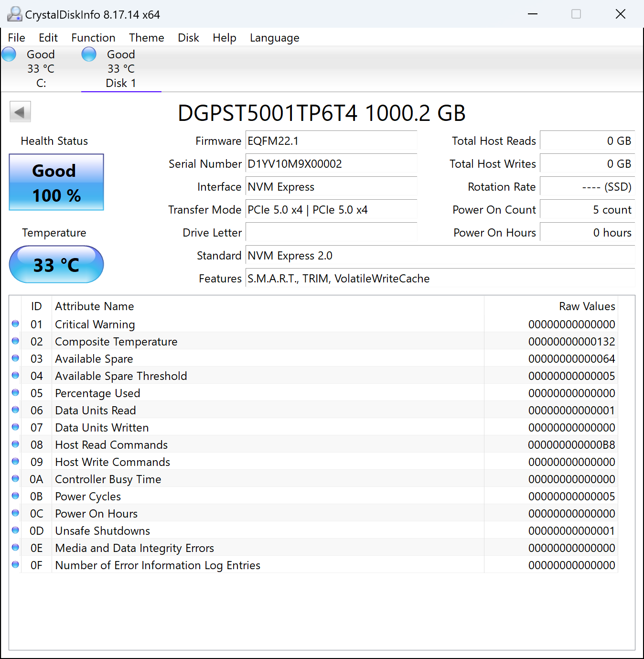This screenshot has width=644, height=659.
Task: Open the Function menu
Action: pos(93,38)
